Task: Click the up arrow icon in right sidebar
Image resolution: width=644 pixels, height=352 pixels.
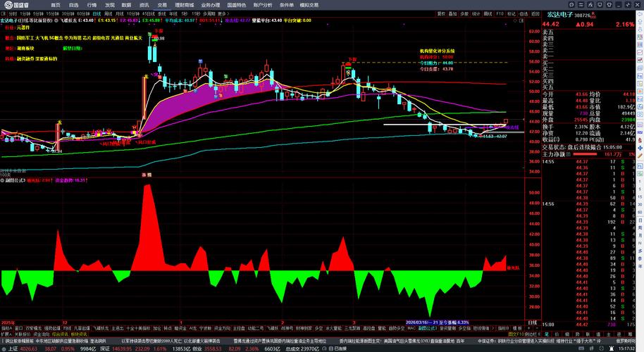Action: 640,22
